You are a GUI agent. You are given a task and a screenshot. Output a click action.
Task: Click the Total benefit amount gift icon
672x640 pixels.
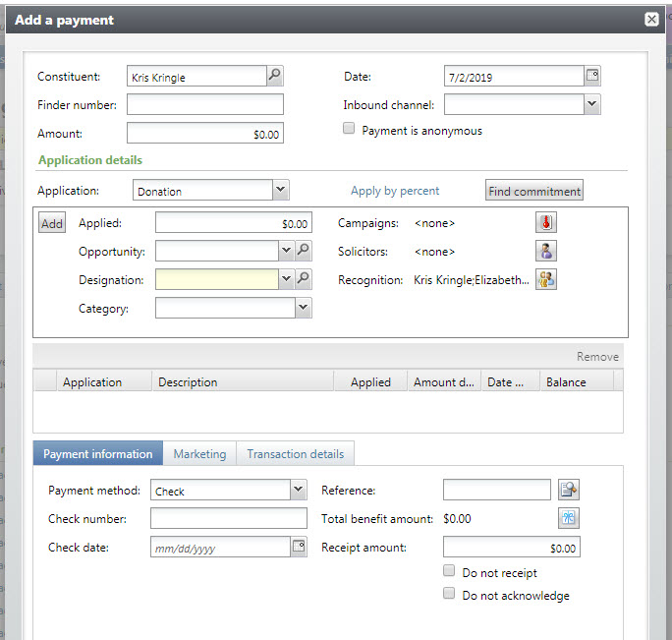[x=569, y=518]
